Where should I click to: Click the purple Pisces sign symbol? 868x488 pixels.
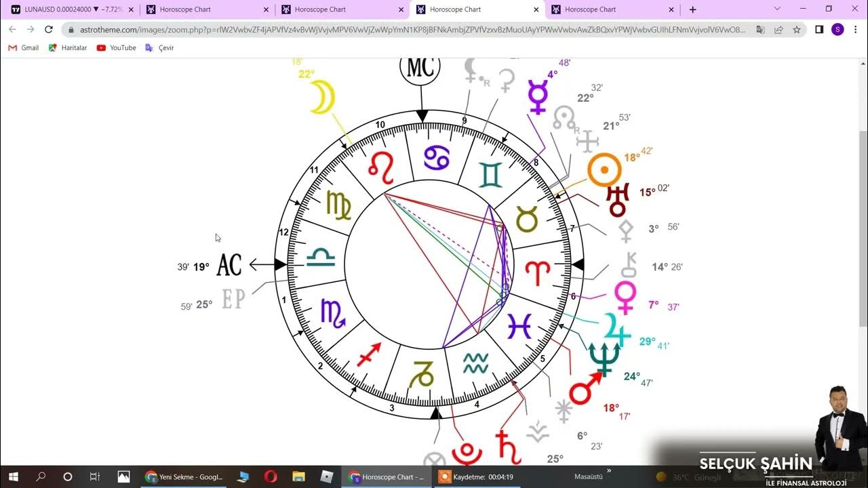519,327
